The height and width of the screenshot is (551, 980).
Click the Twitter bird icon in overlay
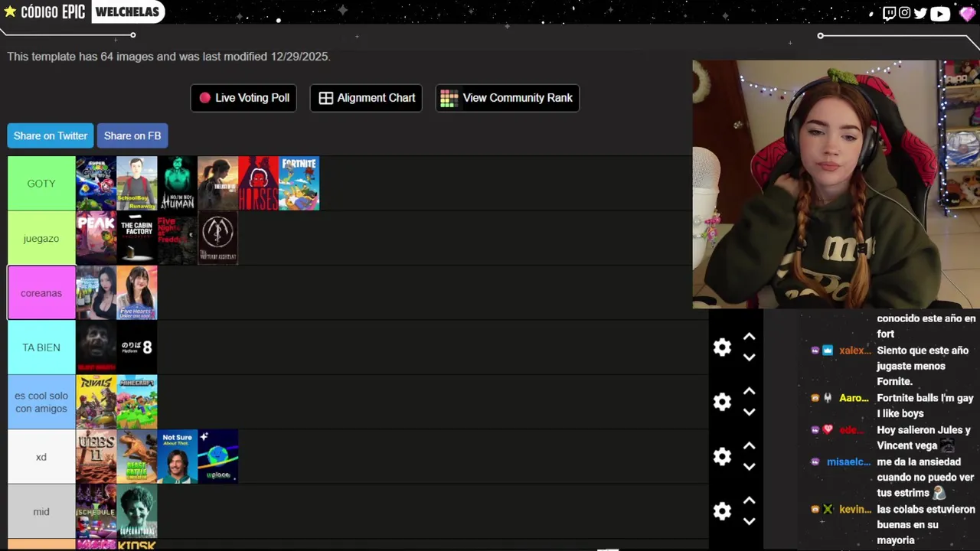pyautogui.click(x=920, y=13)
